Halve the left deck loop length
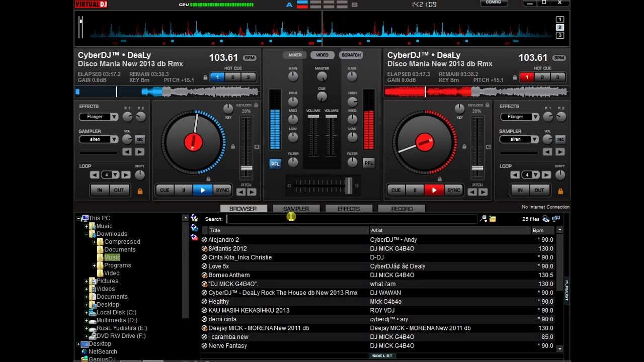The width and height of the screenshot is (644, 362). (x=95, y=175)
